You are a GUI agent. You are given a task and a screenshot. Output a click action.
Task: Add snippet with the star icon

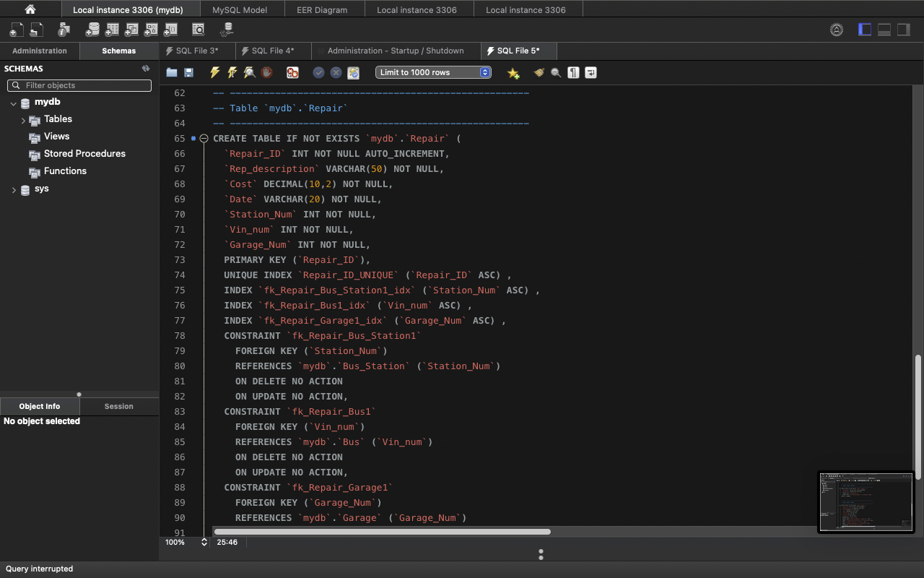513,72
